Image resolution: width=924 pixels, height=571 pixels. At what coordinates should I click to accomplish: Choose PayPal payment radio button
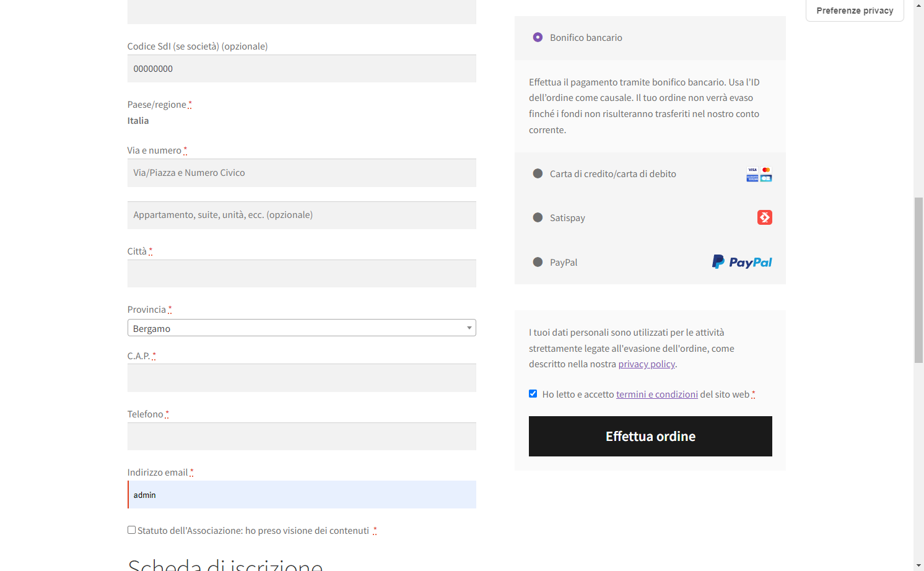[x=538, y=262]
